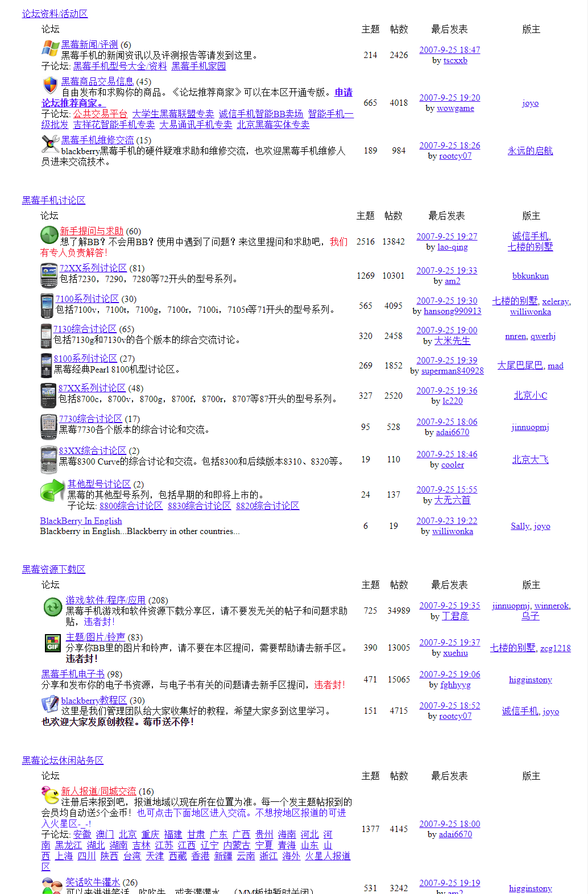Open the BlackBerry In English forum
Image resolution: width=588 pixels, height=894 pixels.
click(x=81, y=521)
